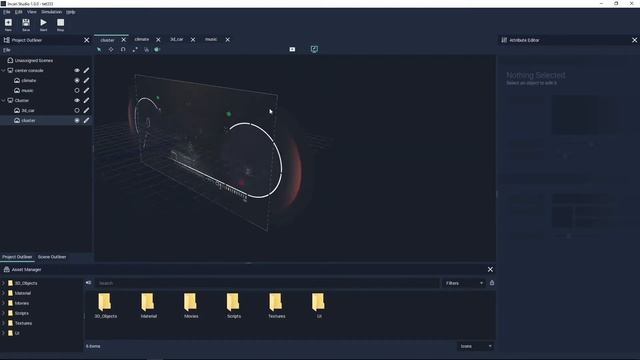Select the rotate tool in viewport toolbar
The height and width of the screenshot is (360, 640).
[x=123, y=49]
